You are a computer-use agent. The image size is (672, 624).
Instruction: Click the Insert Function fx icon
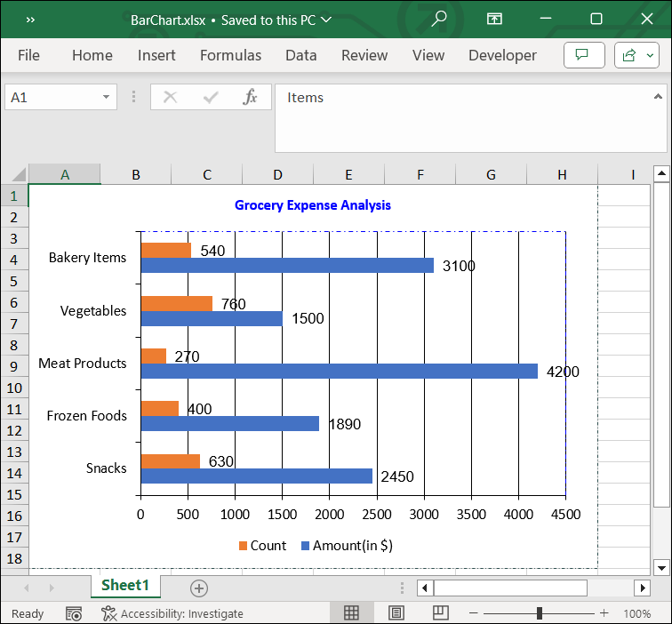(250, 97)
